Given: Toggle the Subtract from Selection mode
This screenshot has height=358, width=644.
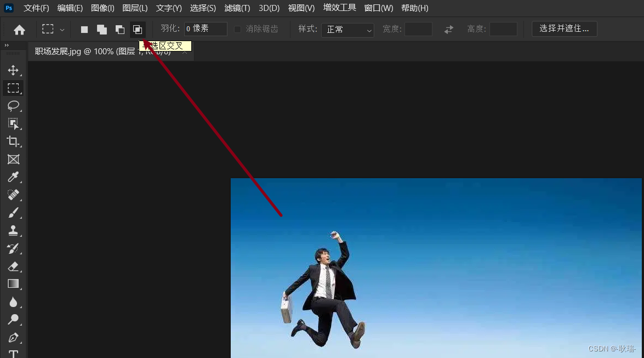Looking at the screenshot, I should [120, 29].
